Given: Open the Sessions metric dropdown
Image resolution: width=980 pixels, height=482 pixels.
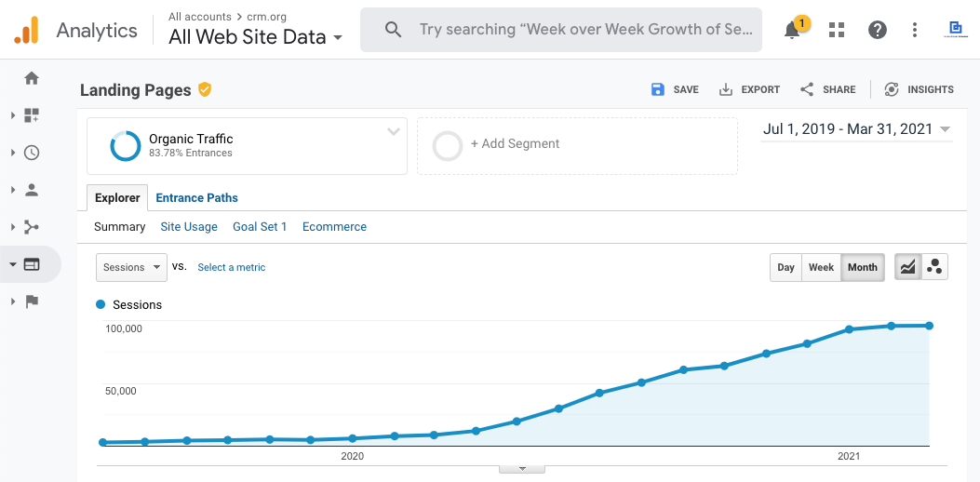Looking at the screenshot, I should (131, 267).
